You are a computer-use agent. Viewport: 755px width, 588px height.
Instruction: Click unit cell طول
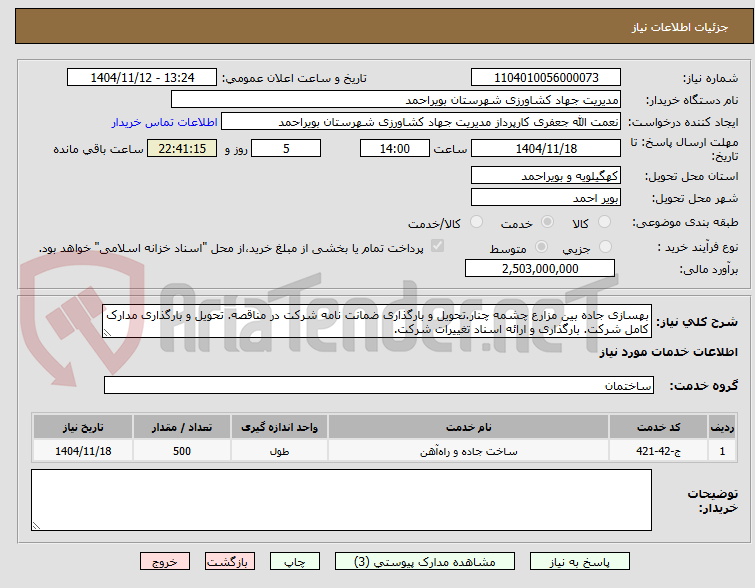279,451
